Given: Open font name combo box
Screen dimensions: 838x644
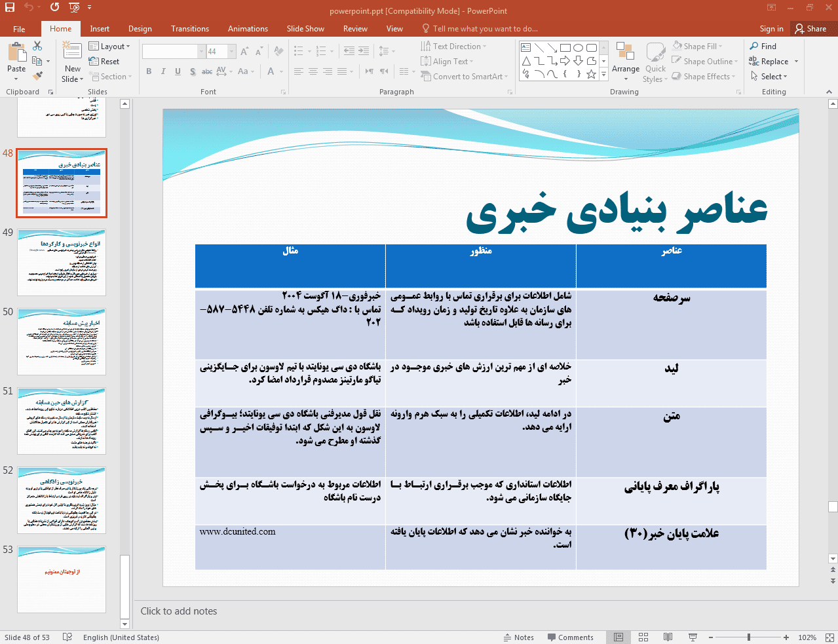Looking at the screenshot, I should coord(174,51).
